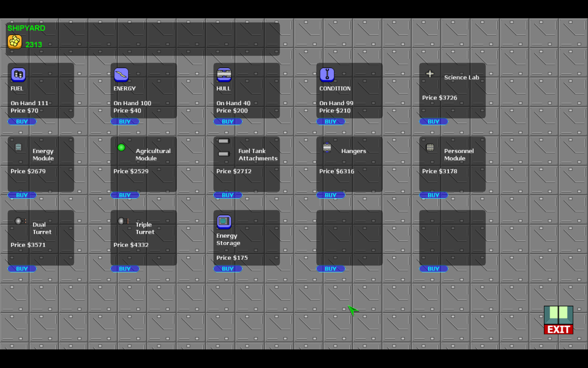
Task: Buy Energy Storage for $175
Action: click(x=228, y=269)
